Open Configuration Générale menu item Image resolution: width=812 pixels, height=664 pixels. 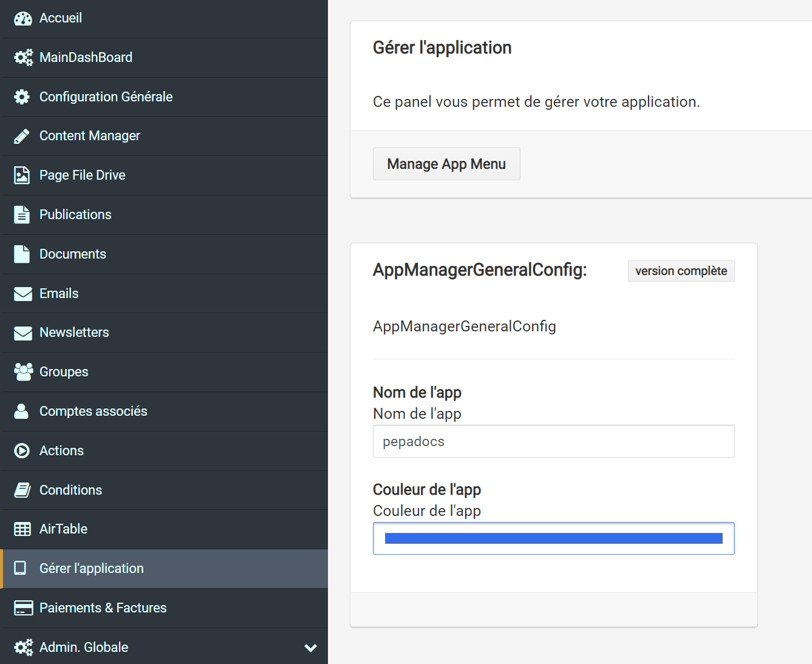(x=164, y=97)
